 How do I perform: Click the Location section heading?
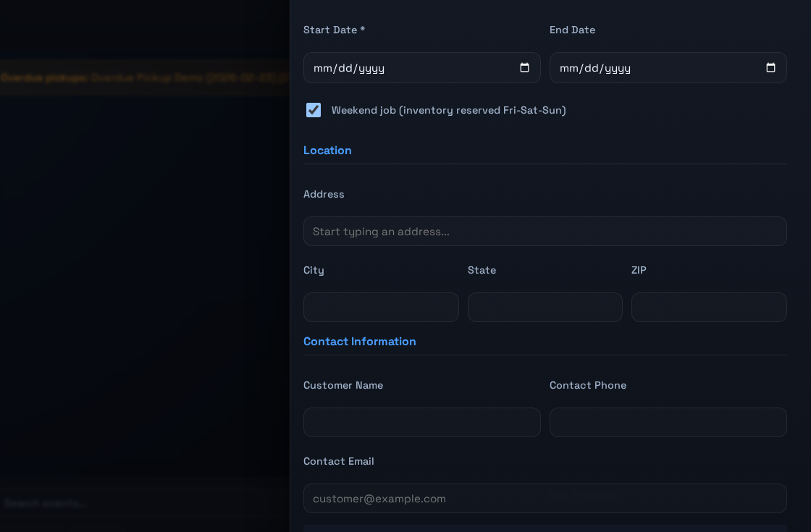327,151
